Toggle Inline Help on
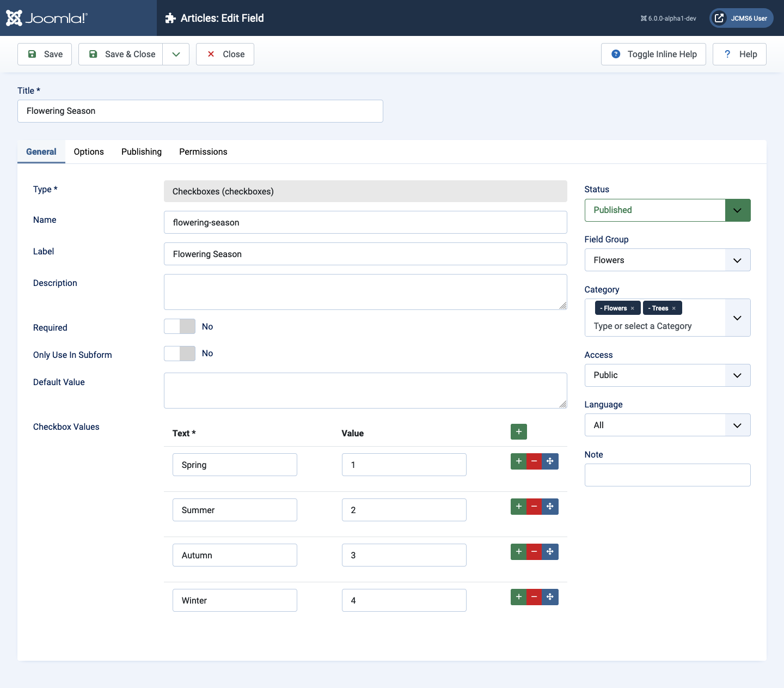 [x=653, y=54]
